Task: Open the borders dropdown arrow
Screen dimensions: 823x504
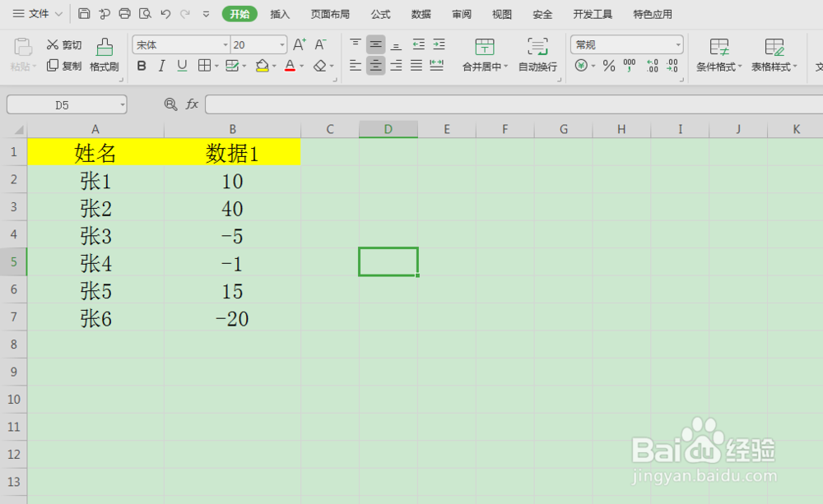Action: pyautogui.click(x=216, y=66)
